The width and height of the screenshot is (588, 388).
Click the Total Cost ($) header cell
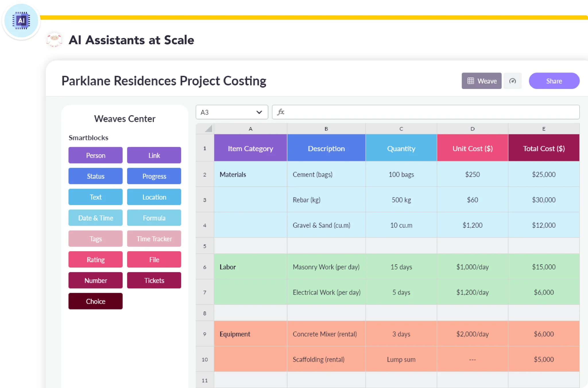tap(543, 148)
